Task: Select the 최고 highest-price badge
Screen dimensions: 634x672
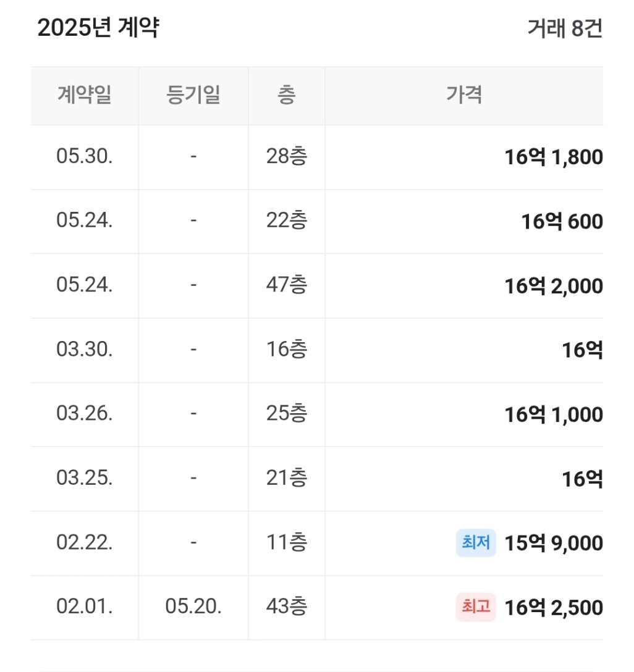Action: pyautogui.click(x=476, y=607)
